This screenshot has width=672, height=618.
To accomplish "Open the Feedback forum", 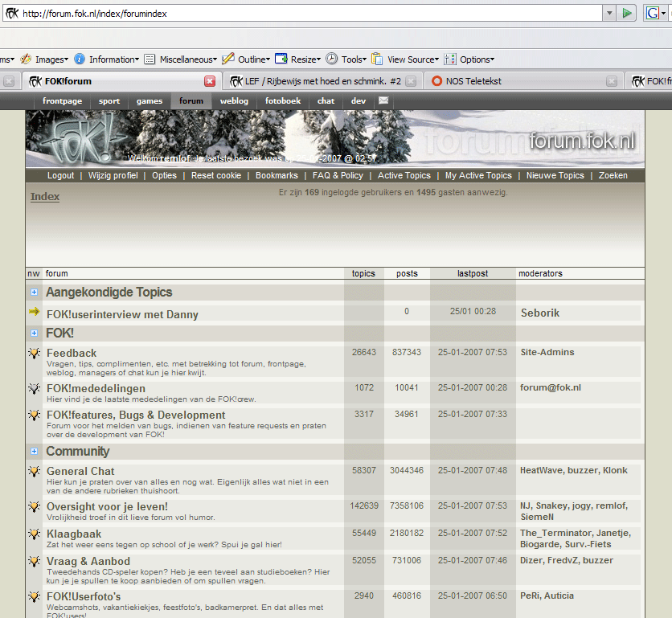I will 72,353.
